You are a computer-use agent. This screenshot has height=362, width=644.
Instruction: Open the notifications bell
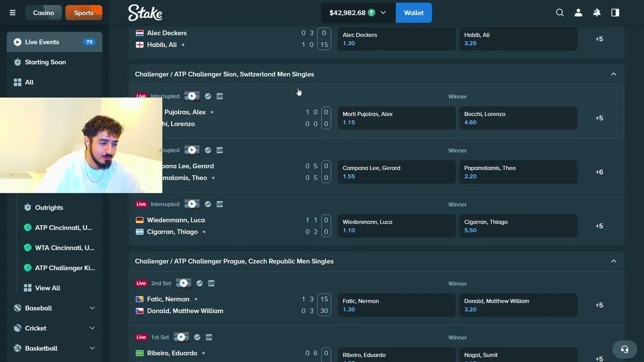597,13
